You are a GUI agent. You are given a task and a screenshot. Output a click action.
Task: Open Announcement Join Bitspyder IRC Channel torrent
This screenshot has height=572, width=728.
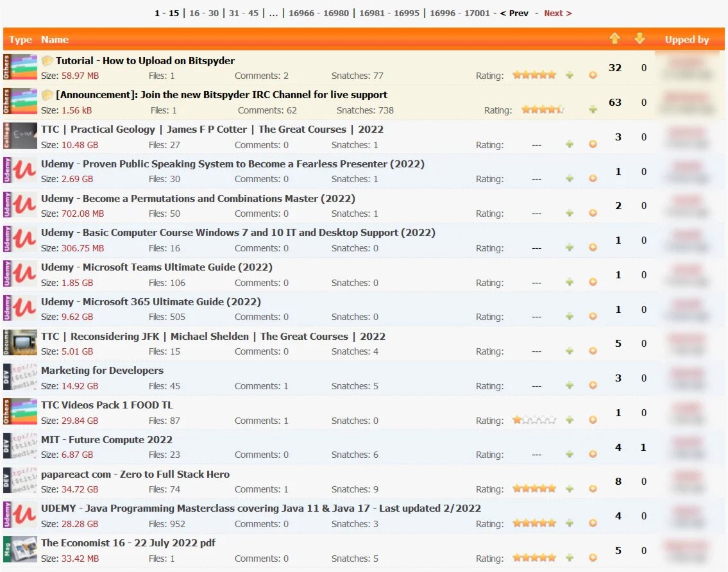pyautogui.click(x=221, y=95)
